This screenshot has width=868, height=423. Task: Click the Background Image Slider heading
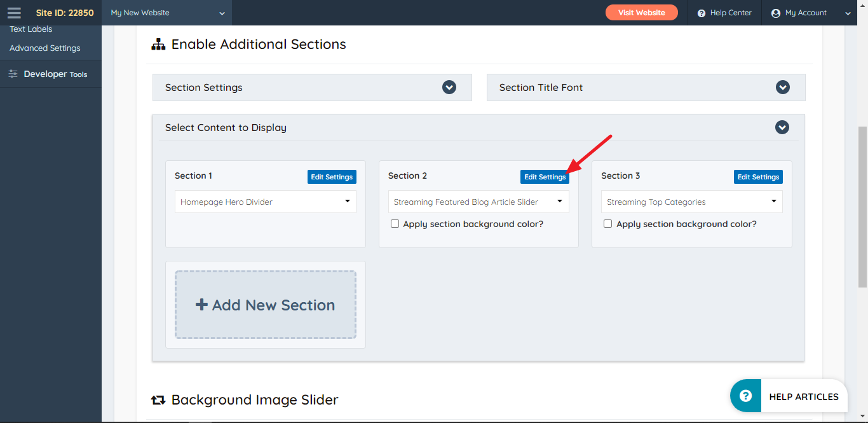(255, 399)
